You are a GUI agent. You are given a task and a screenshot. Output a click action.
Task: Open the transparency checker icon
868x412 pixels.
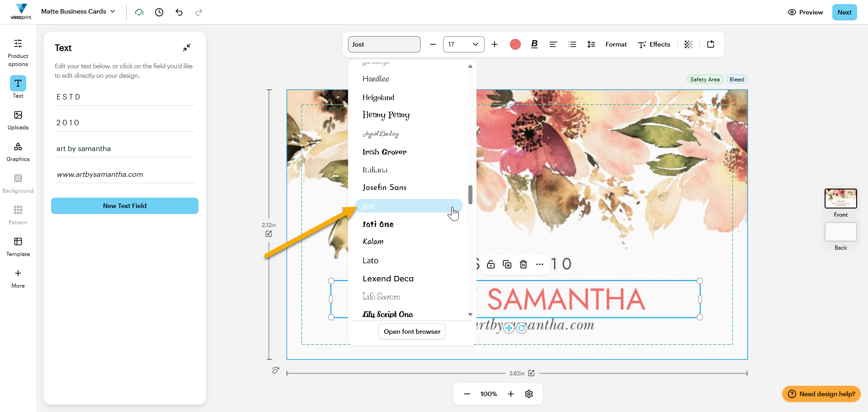coord(689,44)
